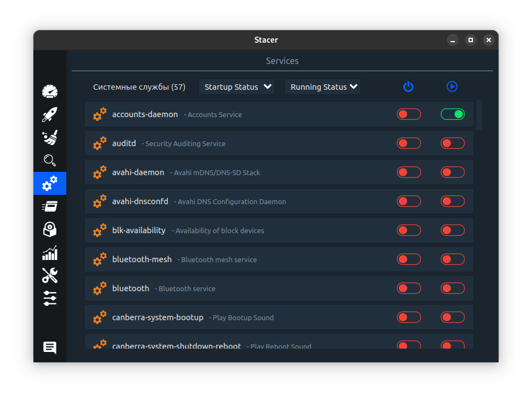The width and height of the screenshot is (532, 399).
Task: Start the bluetooth service running toggle
Action: click(x=453, y=288)
